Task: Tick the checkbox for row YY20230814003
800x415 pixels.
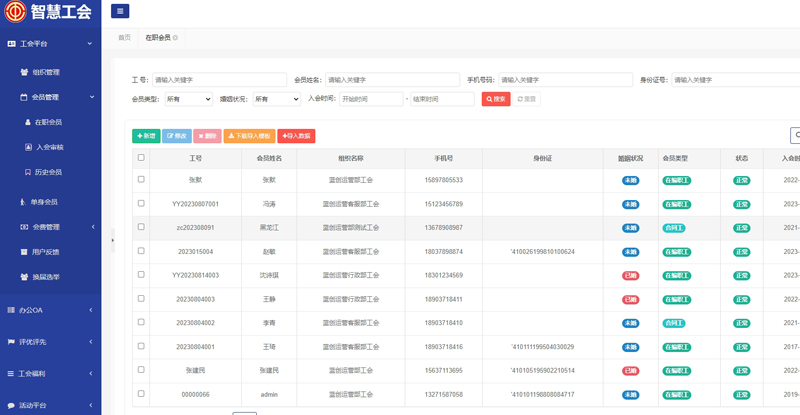Action: point(141,274)
